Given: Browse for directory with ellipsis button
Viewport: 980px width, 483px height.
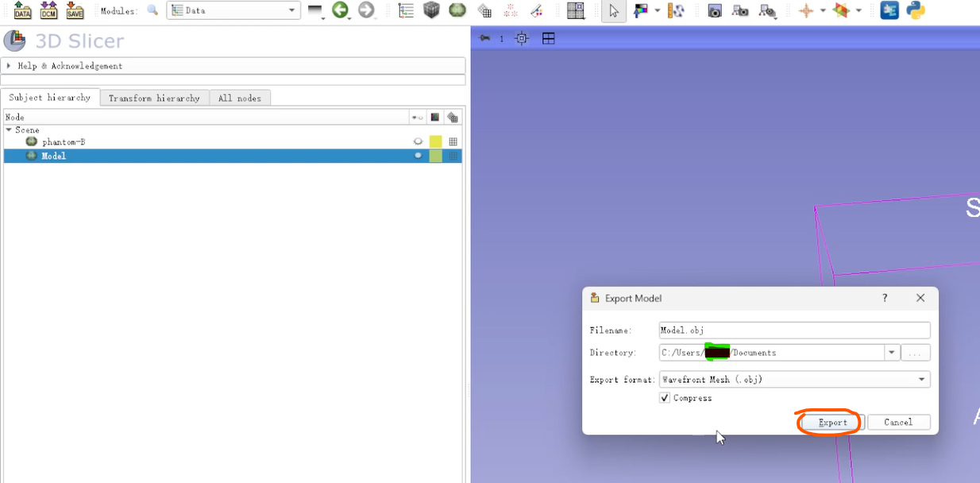Looking at the screenshot, I should tap(916, 353).
